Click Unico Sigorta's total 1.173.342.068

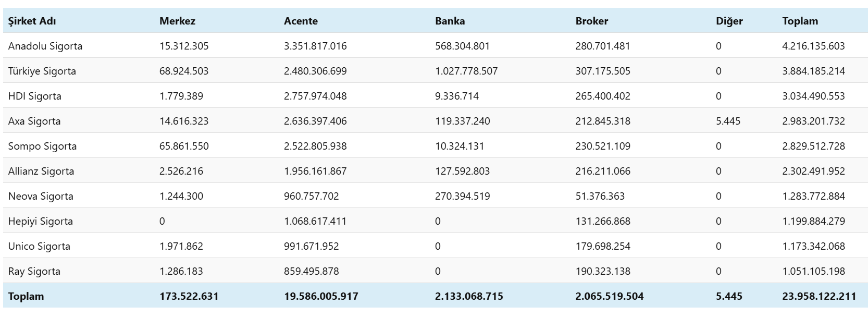click(813, 246)
